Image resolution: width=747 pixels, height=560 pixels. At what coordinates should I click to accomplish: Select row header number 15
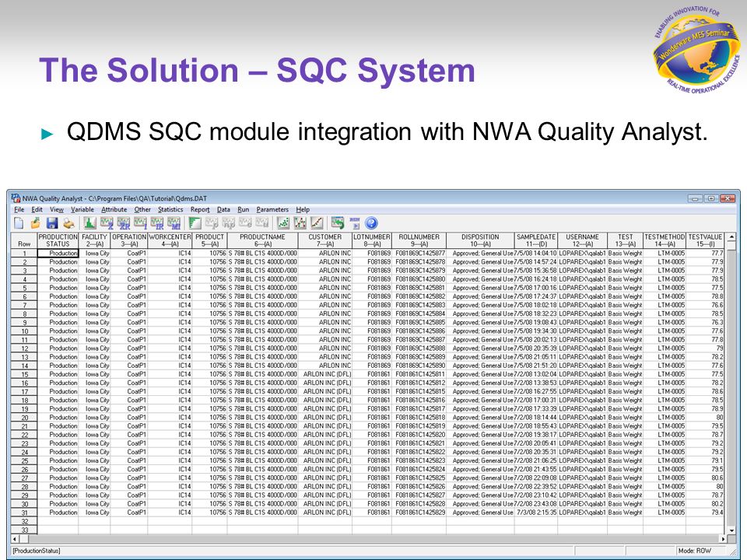[x=24, y=374]
